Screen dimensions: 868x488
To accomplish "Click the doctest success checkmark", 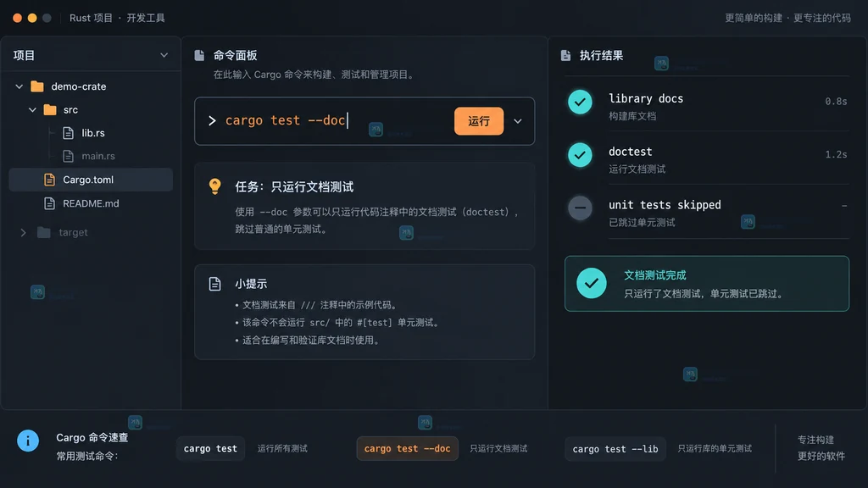I will [x=580, y=155].
